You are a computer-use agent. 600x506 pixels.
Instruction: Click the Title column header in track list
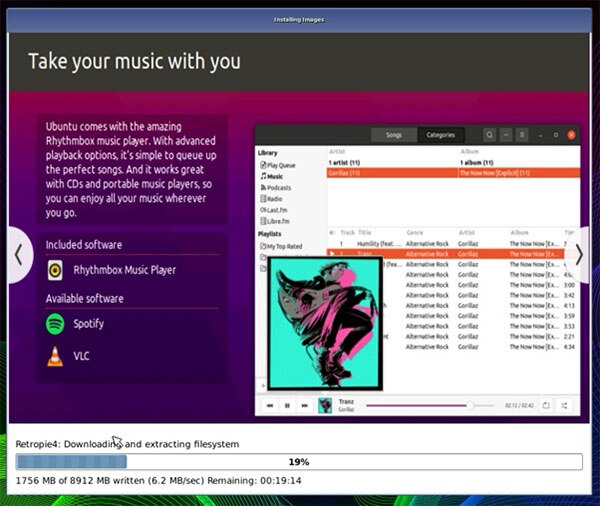point(365,233)
